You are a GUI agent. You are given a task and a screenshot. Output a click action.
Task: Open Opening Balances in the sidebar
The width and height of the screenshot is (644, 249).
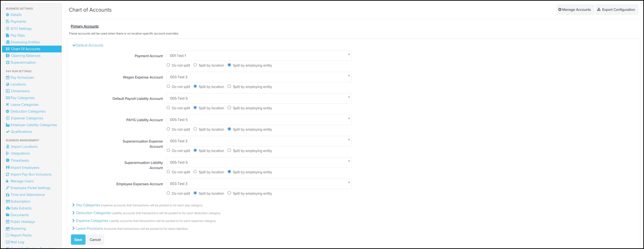pos(25,56)
